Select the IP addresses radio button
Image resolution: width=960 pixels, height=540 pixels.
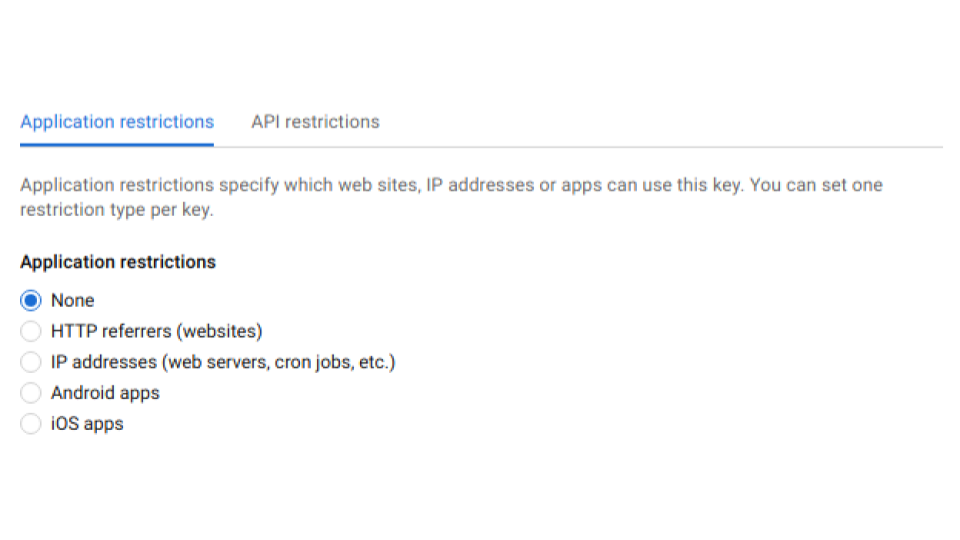point(31,362)
